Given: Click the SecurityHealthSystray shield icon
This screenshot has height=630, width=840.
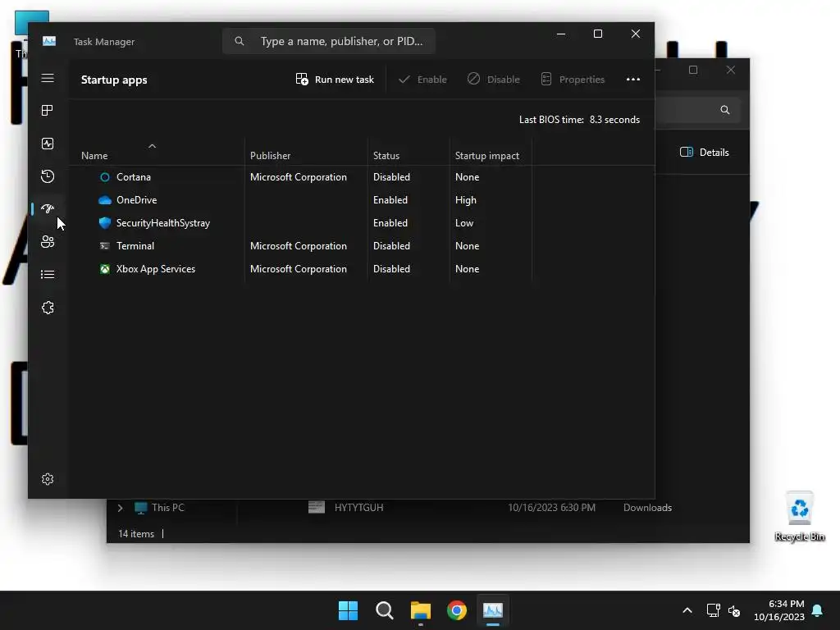Looking at the screenshot, I should pyautogui.click(x=105, y=223).
